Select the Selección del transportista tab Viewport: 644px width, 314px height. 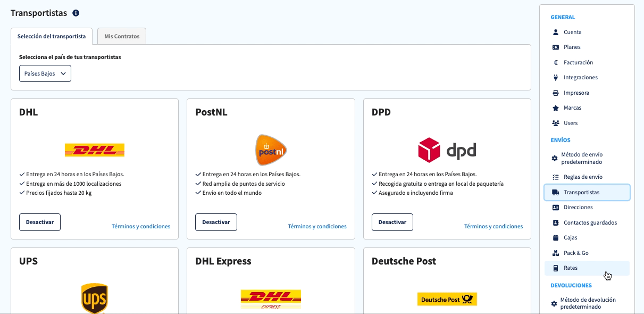pos(52,36)
